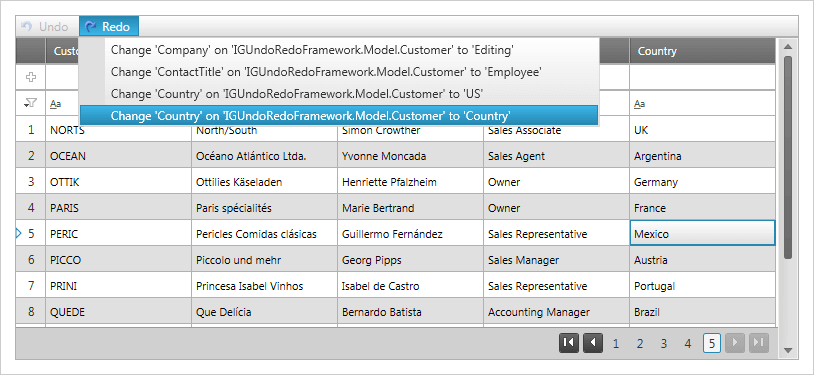Click the 'QUEDE' cell
Viewport: 814px width, 375px height.
(118, 312)
